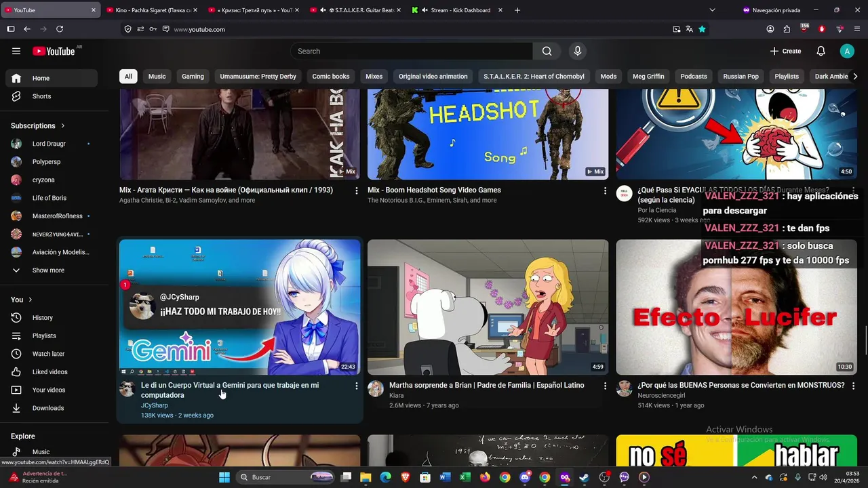
Task: Select the All filter chip
Action: 128,77
